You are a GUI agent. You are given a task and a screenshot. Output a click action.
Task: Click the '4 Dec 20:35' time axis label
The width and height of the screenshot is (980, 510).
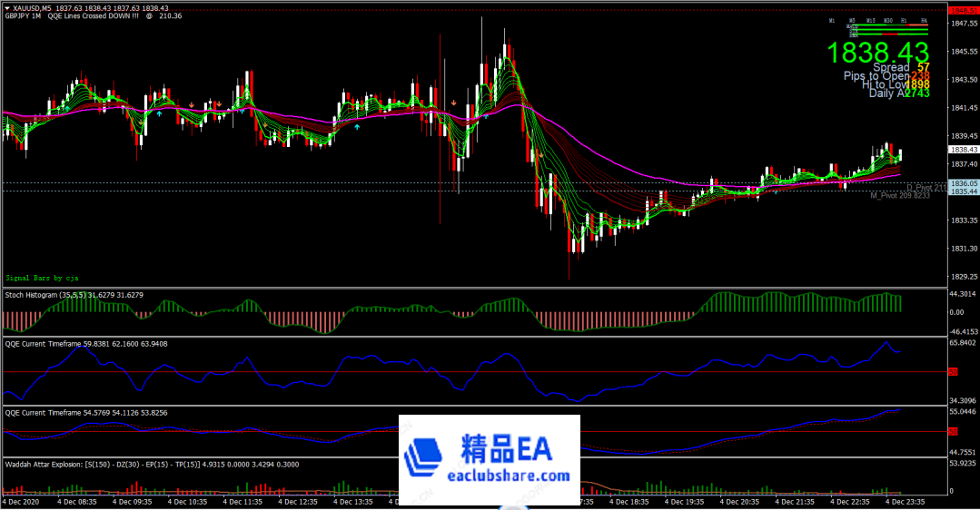coord(739,501)
